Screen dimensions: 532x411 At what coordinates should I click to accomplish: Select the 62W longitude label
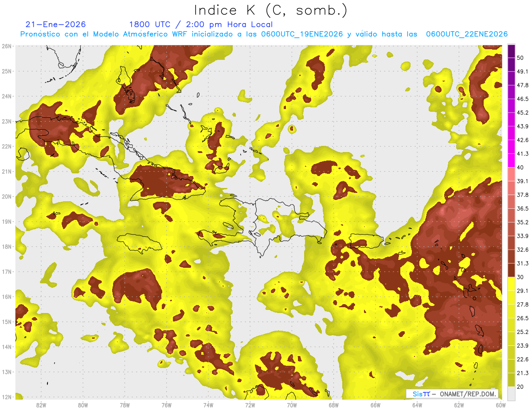[x=459, y=405]
